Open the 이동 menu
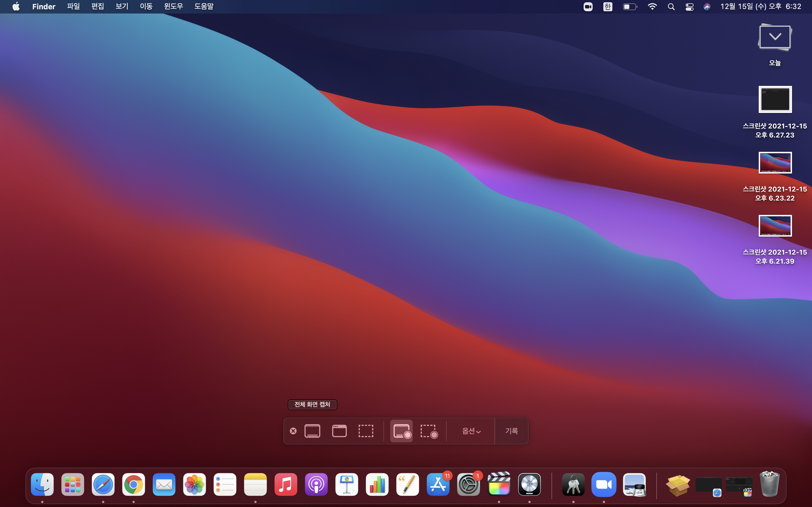This screenshot has height=507, width=812. coord(146,6)
